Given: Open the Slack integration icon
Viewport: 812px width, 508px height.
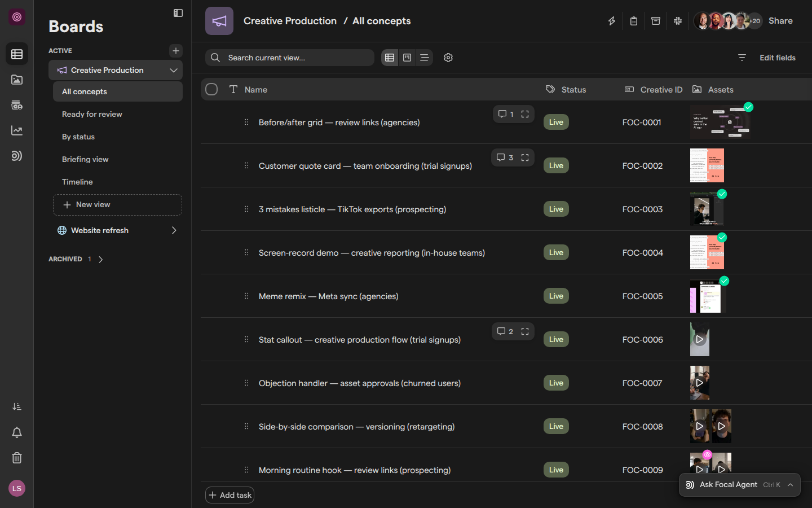Looking at the screenshot, I should tap(678, 21).
